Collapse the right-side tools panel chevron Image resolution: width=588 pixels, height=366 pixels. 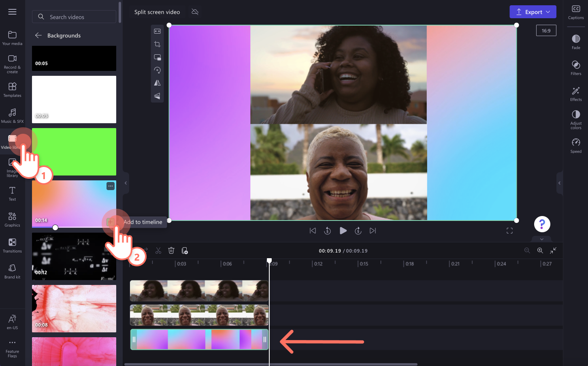(x=560, y=183)
